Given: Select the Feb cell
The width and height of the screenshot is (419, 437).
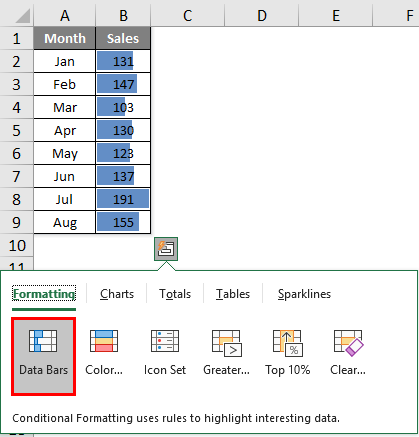Looking at the screenshot, I should (x=65, y=84).
